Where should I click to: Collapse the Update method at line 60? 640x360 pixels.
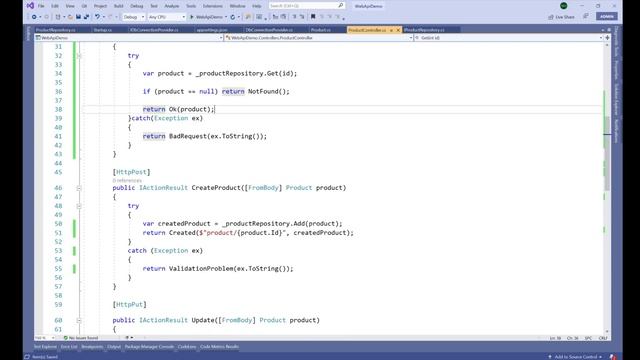tap(79, 320)
